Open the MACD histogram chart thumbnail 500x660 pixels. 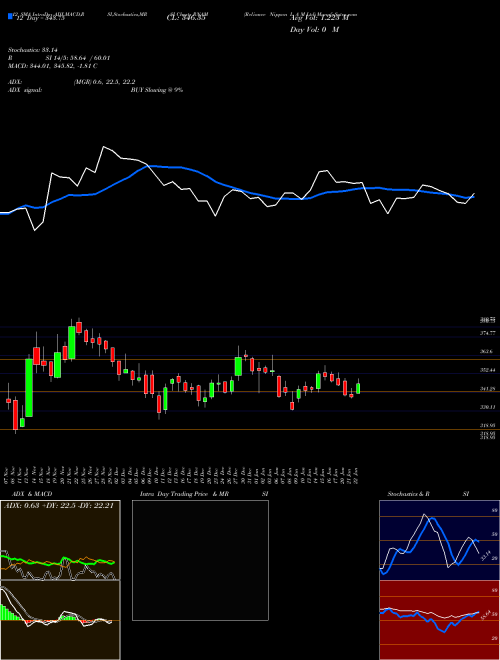60,620
